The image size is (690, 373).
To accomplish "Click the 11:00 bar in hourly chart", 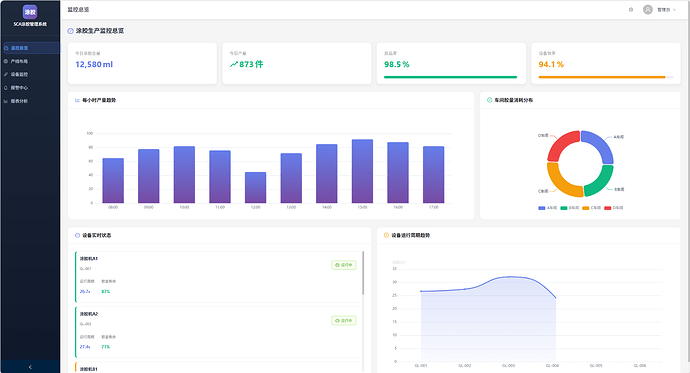I will click(220, 177).
